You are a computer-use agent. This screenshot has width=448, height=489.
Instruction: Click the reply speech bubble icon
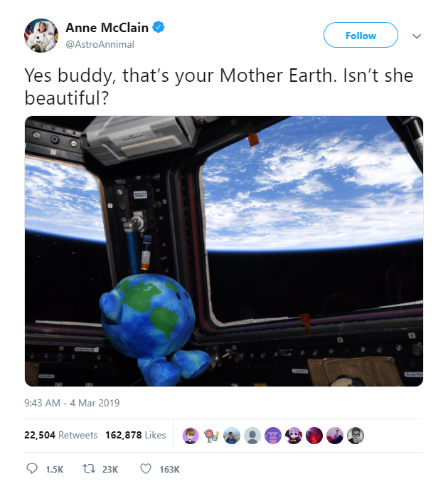(31, 469)
